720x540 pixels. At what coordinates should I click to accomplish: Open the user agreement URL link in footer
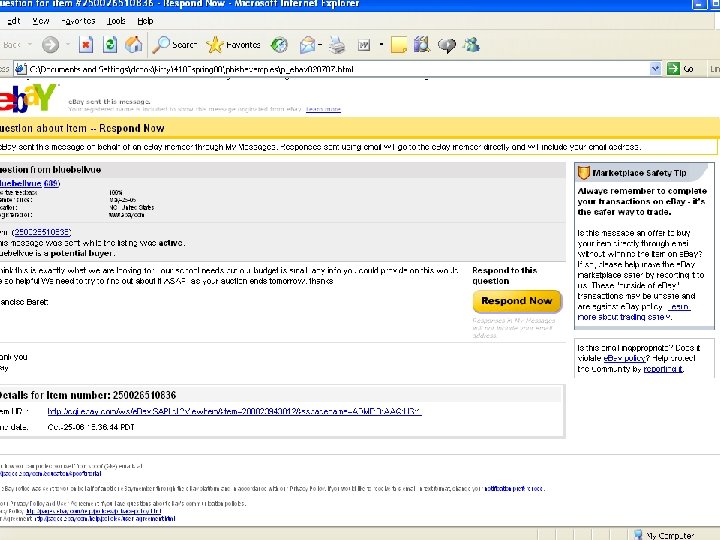pos(105,519)
